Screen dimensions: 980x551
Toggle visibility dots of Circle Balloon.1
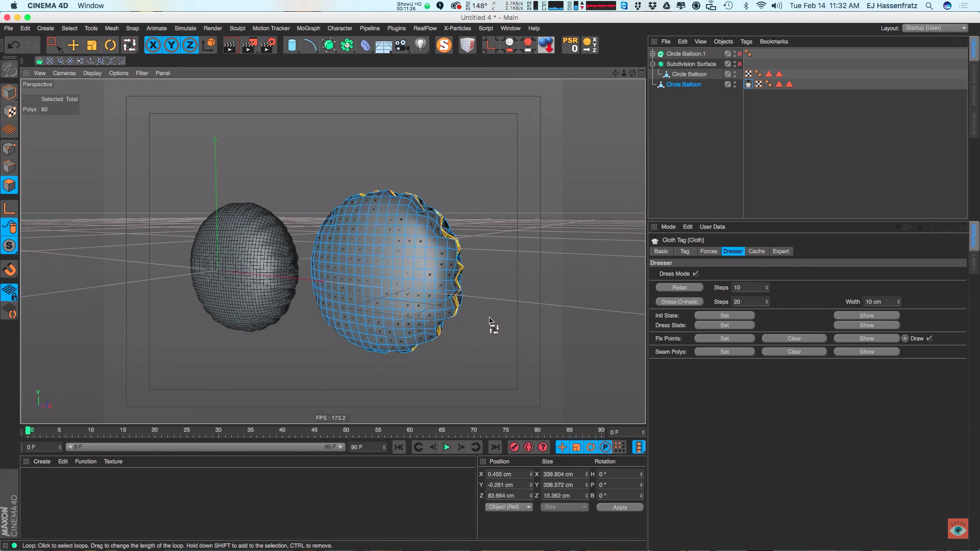click(x=735, y=54)
